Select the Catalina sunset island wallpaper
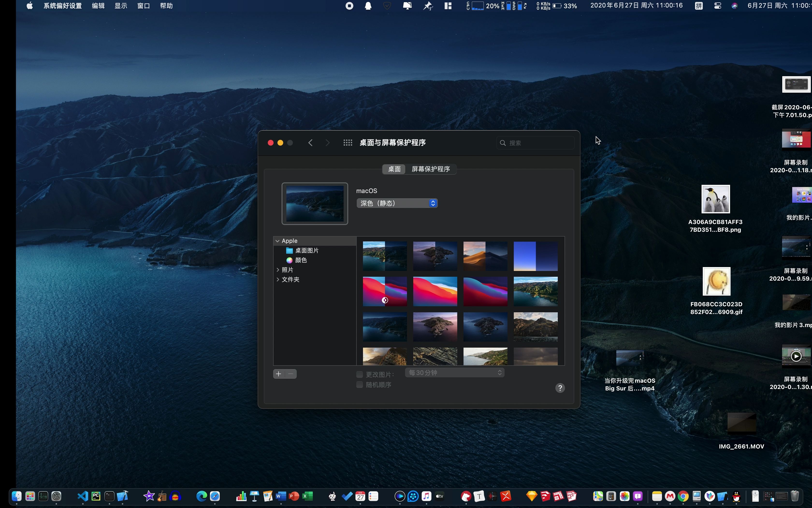This screenshot has height=508, width=812. pyautogui.click(x=435, y=327)
